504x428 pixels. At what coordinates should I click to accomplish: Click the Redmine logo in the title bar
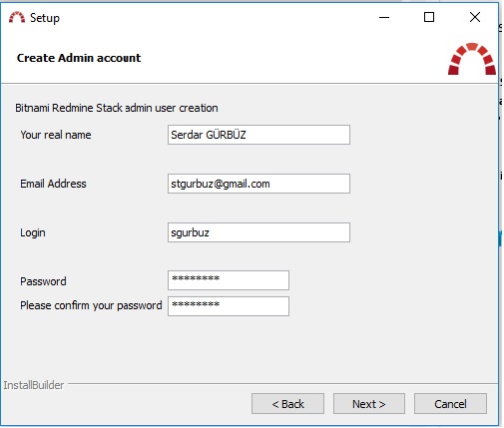click(x=17, y=17)
